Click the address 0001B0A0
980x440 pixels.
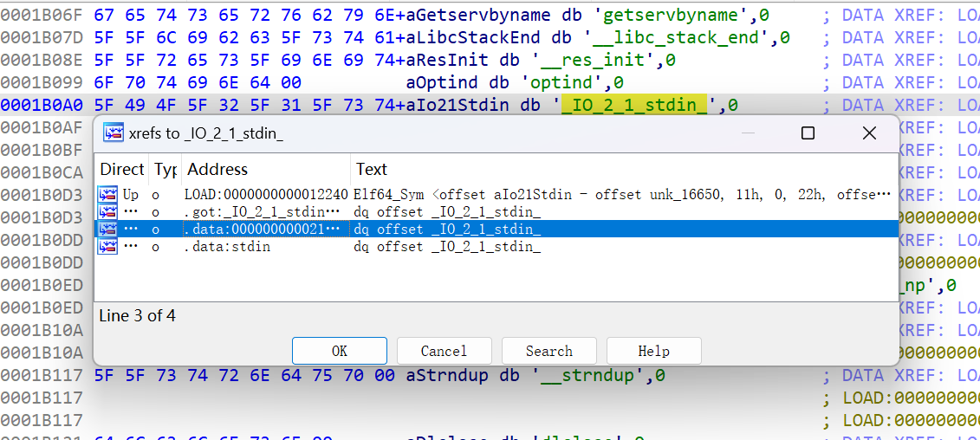pos(42,105)
